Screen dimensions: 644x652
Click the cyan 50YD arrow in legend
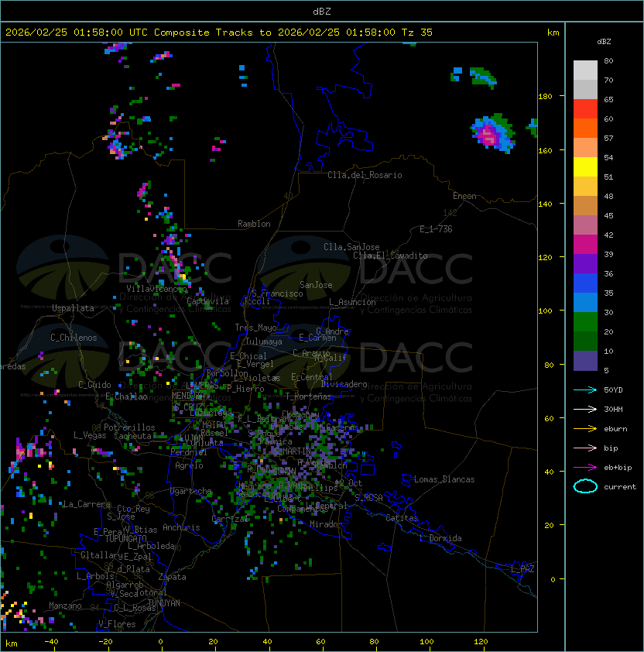point(585,389)
